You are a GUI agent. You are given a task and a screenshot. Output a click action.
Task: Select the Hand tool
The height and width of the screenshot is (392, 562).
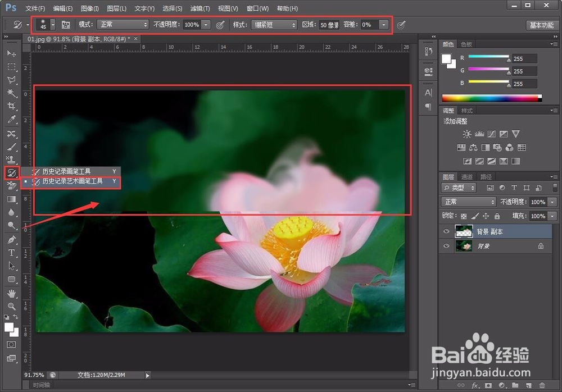[x=12, y=293]
